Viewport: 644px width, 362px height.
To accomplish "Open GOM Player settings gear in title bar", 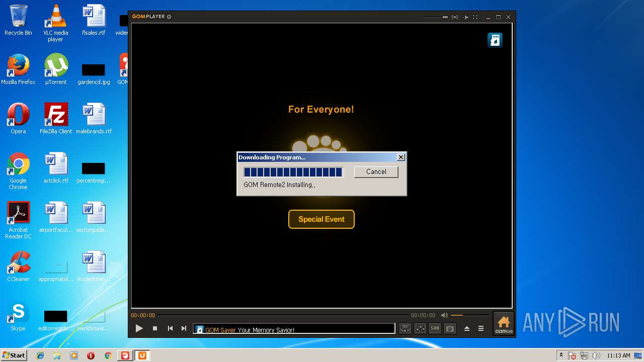I will point(169,17).
